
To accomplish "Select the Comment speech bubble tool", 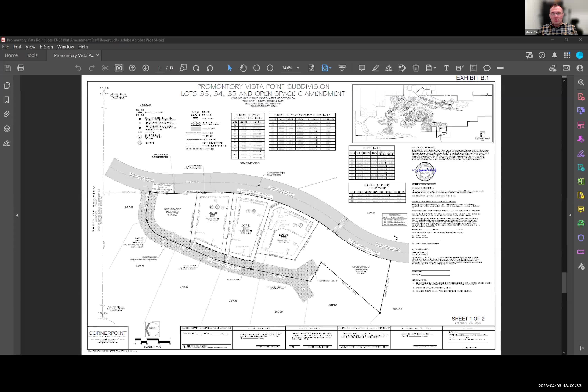I will point(361,68).
